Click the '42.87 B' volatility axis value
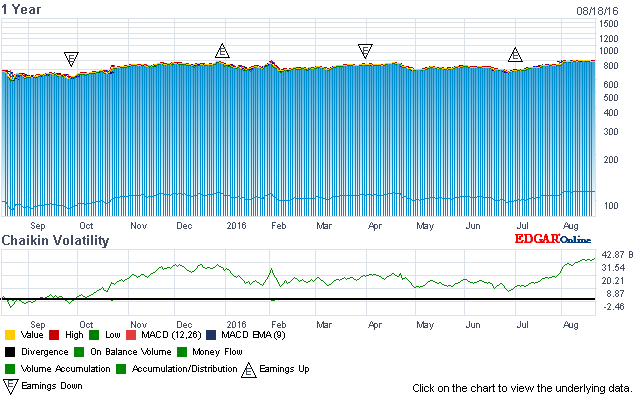 click(618, 255)
